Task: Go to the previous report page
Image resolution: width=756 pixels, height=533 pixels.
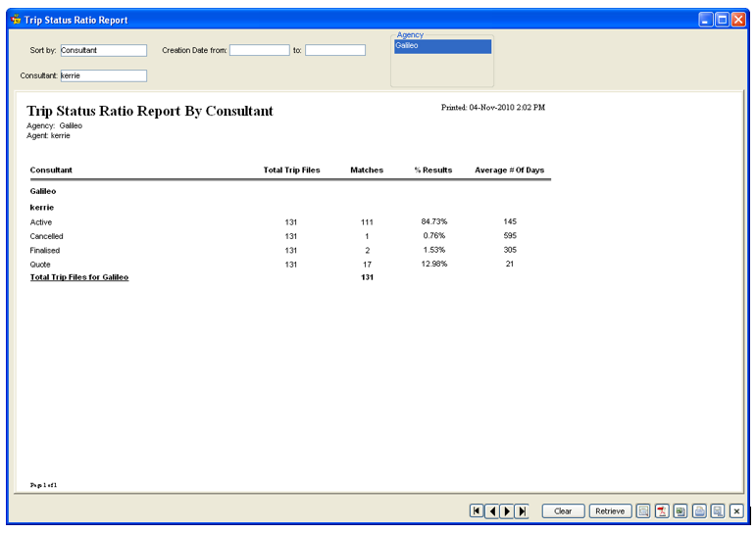Action: pos(492,510)
